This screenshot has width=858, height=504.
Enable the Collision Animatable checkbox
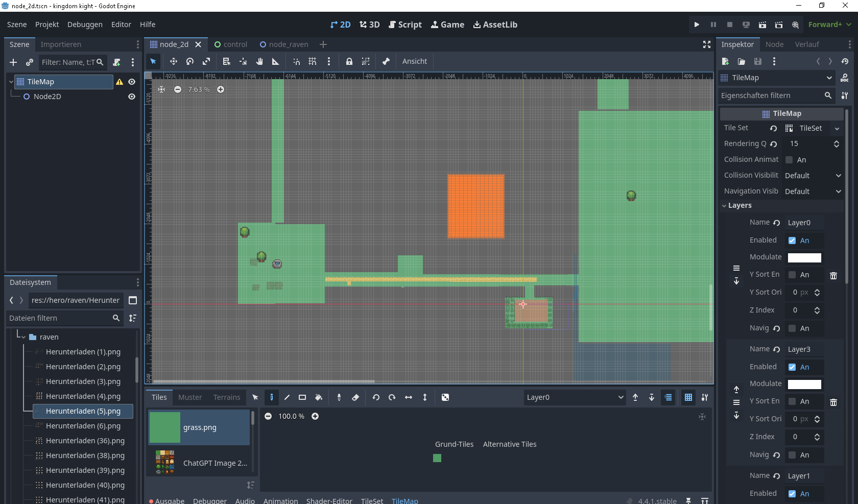(789, 160)
